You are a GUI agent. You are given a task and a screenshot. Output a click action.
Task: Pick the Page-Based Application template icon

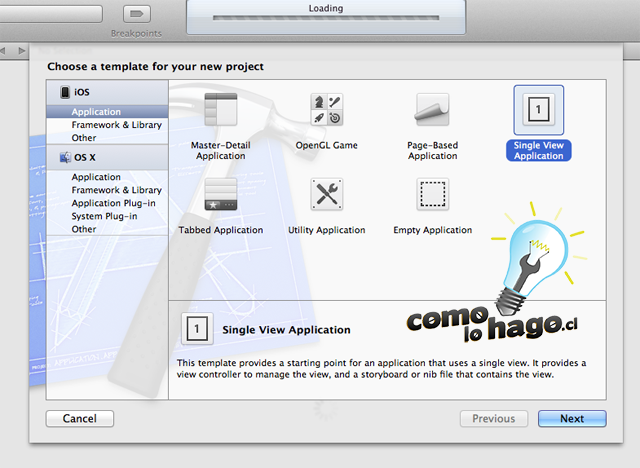[432, 110]
